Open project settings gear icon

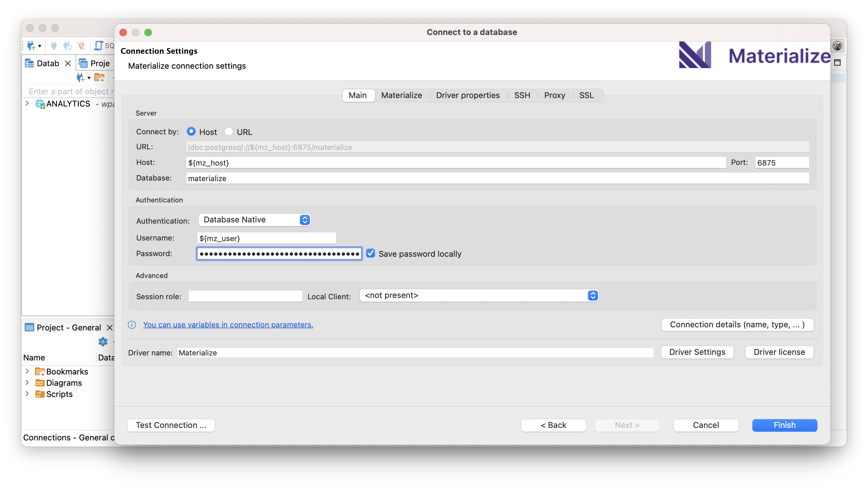pos(103,342)
